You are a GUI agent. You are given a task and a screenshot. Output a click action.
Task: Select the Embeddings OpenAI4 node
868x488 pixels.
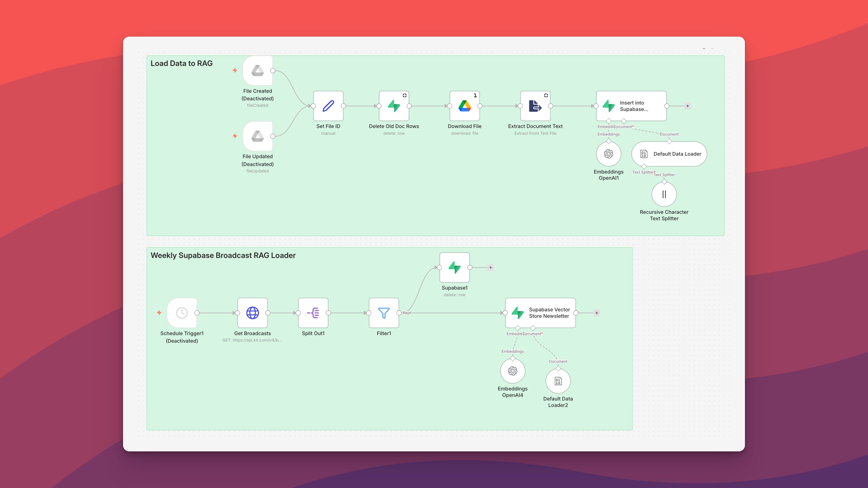tap(513, 371)
